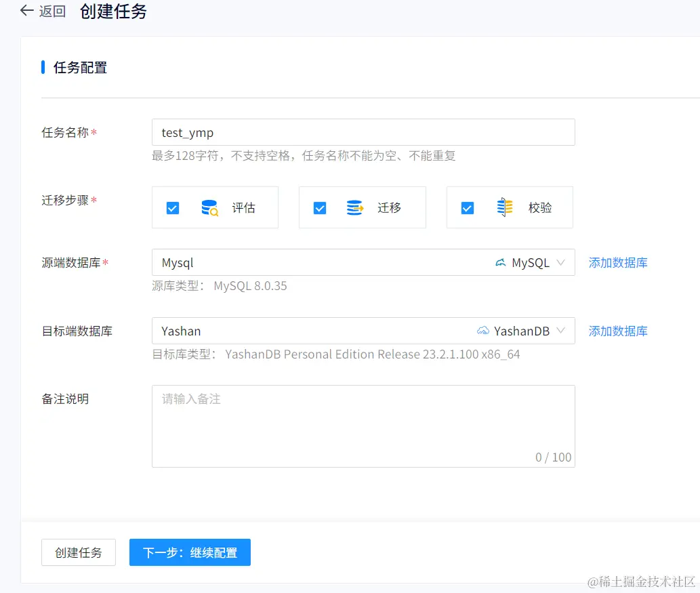Viewport: 700px width, 593px height.
Task: Click the 备注说明 field label
Action: (65, 398)
